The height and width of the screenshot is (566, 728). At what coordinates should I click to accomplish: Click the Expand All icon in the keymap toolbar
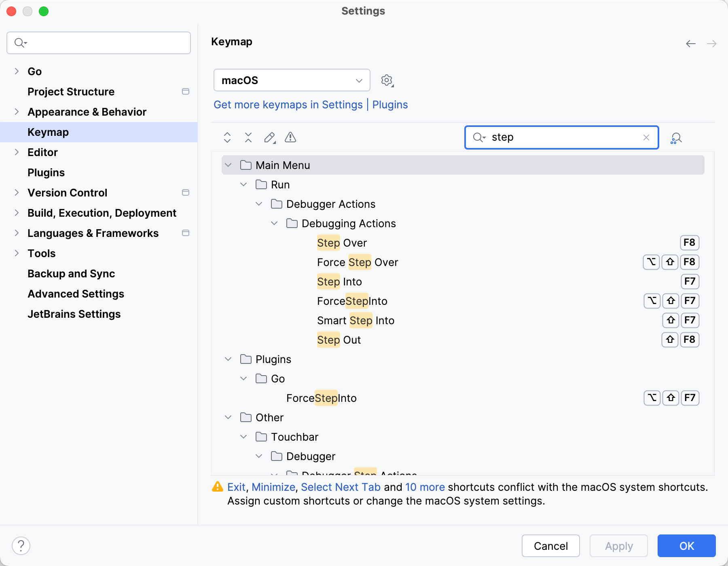(x=227, y=137)
